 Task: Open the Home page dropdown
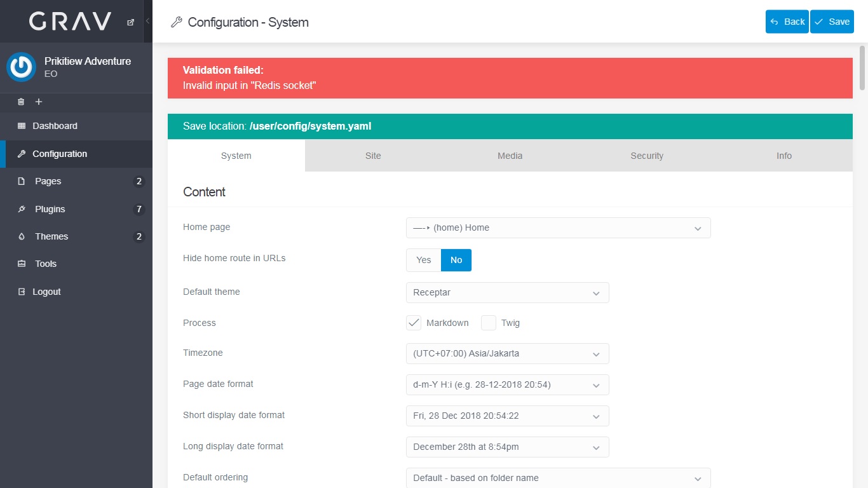pos(559,227)
